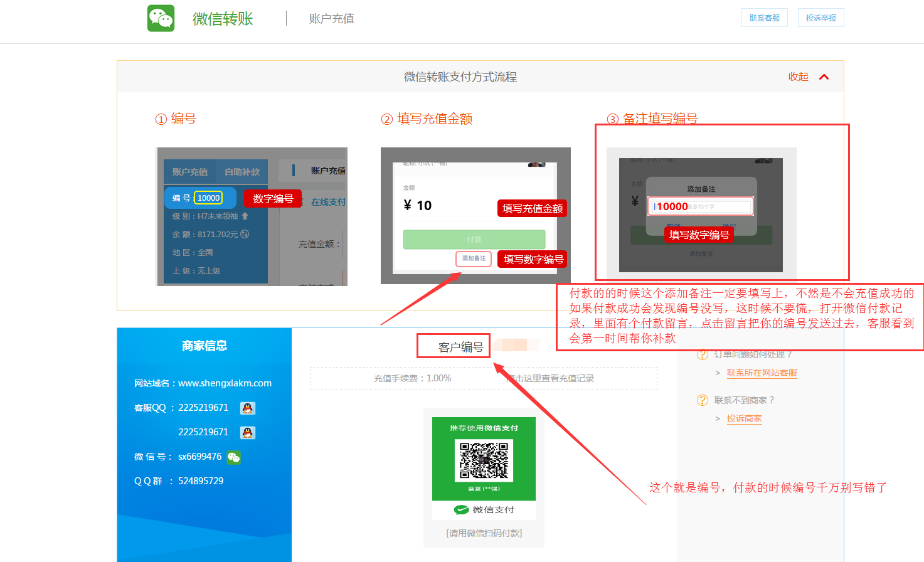924x562 pixels.
Task: Click the WeChat pay QR code
Action: 484,460
